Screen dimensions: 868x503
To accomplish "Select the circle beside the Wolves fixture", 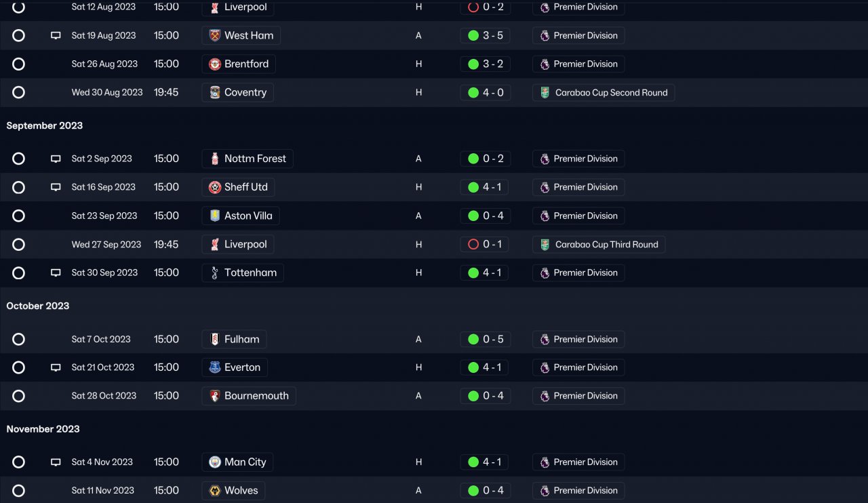I will (18, 490).
